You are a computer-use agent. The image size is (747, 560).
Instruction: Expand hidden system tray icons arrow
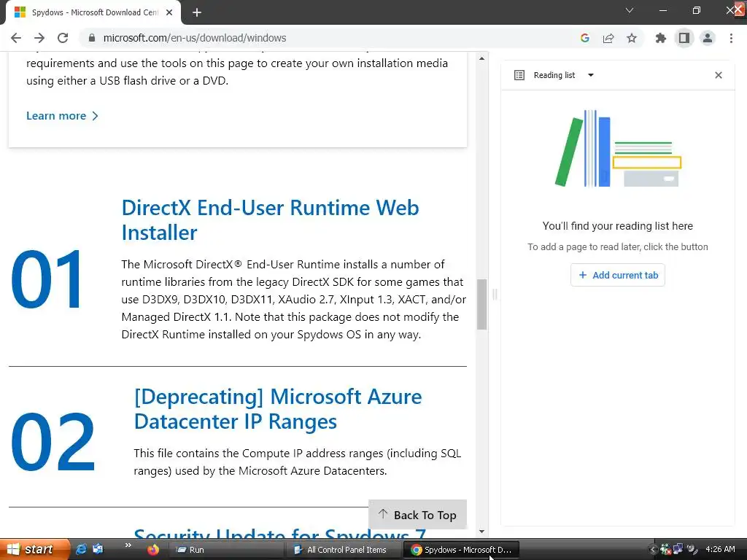653,550
